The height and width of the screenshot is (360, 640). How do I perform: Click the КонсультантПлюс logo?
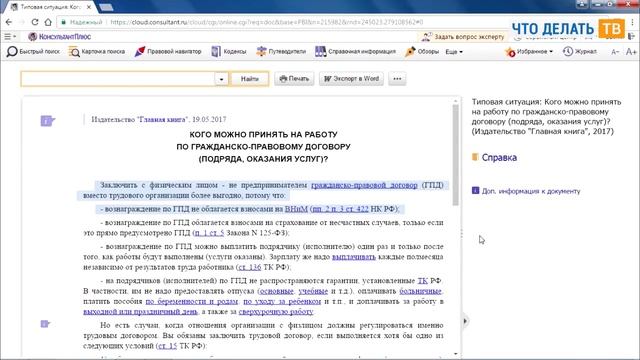point(59,37)
